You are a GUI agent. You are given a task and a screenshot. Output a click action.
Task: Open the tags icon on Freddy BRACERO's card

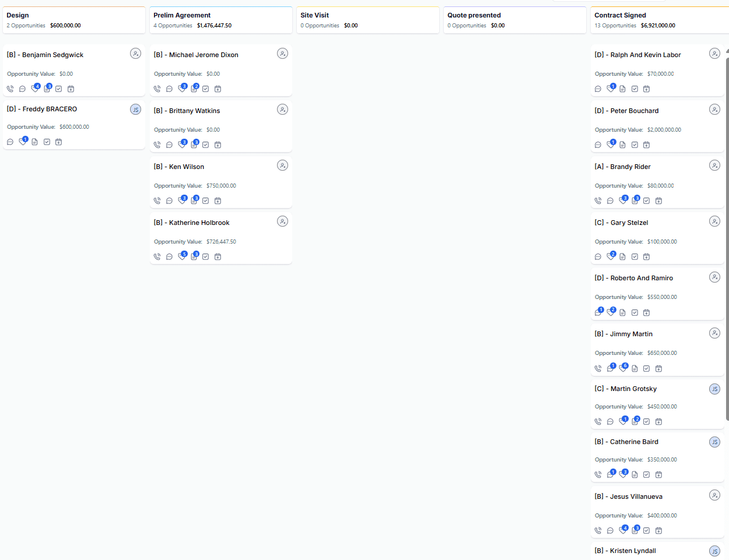[23, 142]
